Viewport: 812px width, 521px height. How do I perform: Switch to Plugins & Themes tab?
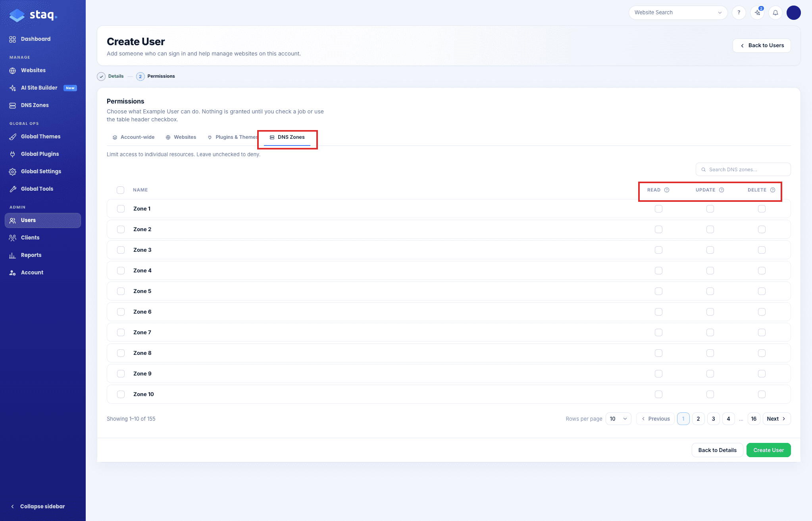click(x=233, y=137)
